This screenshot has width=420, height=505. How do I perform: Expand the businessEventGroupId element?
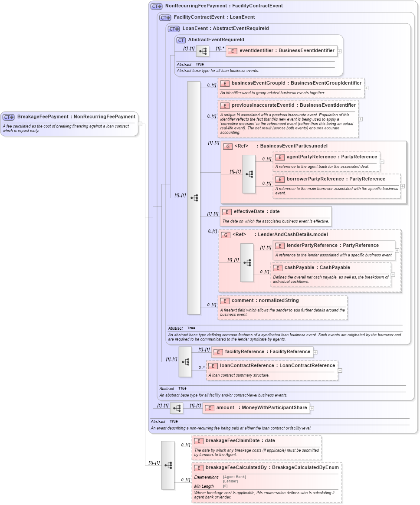pyautogui.click(x=367, y=88)
